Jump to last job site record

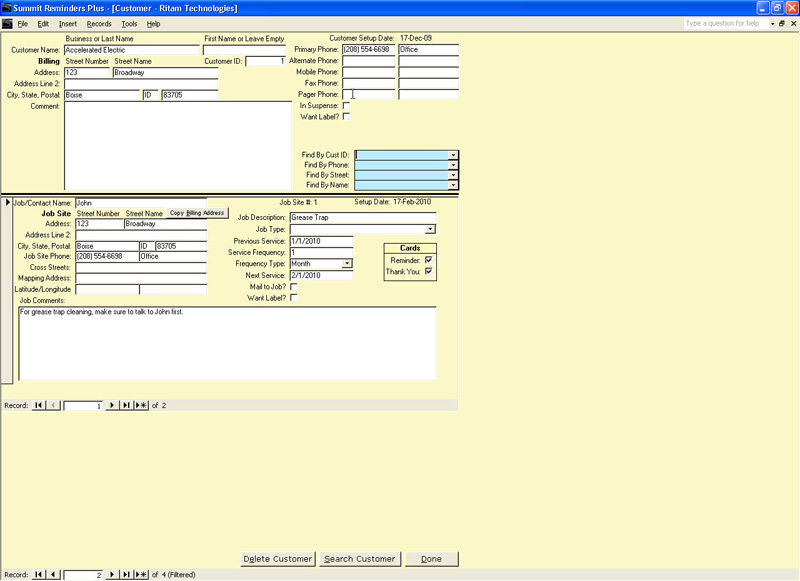pyautogui.click(x=126, y=405)
